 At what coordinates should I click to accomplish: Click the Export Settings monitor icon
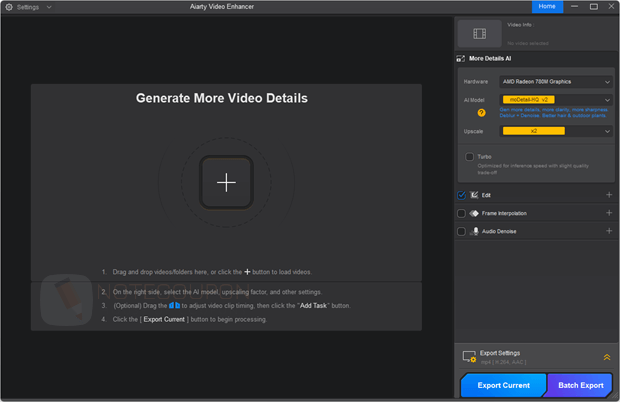[x=469, y=357]
